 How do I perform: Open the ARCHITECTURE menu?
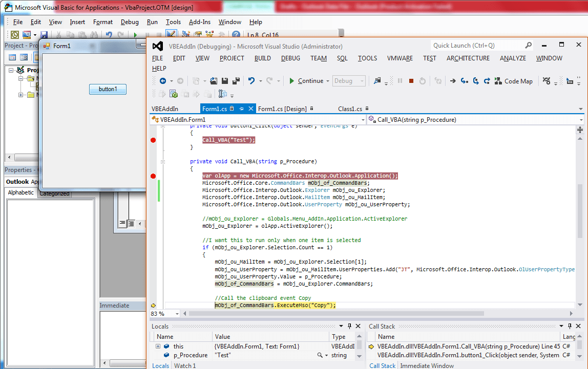pos(468,58)
